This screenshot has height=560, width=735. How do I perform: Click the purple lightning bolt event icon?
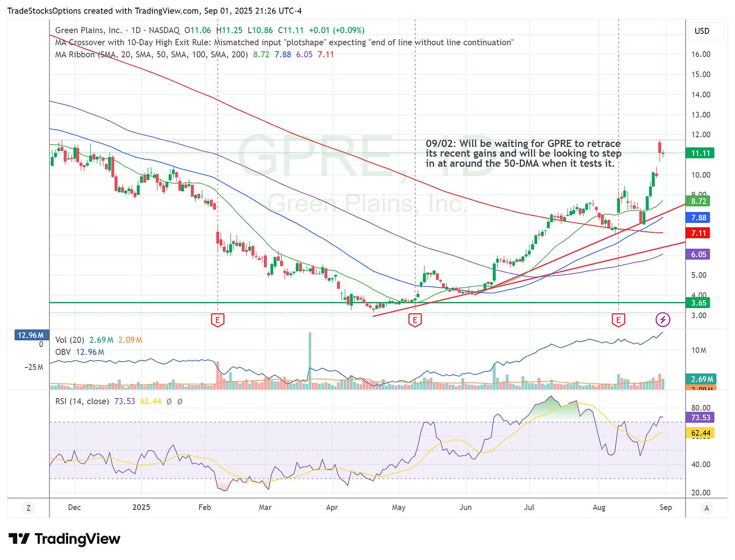pos(663,319)
